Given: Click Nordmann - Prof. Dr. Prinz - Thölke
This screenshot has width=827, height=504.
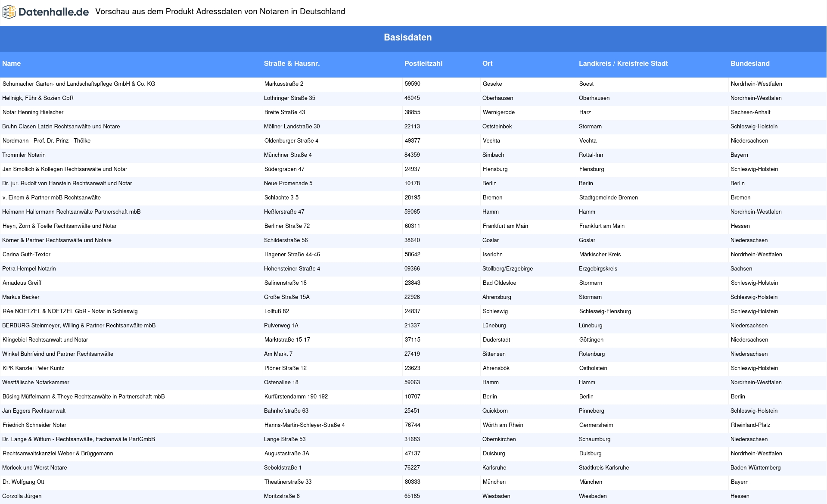Looking at the screenshot, I should point(47,141).
